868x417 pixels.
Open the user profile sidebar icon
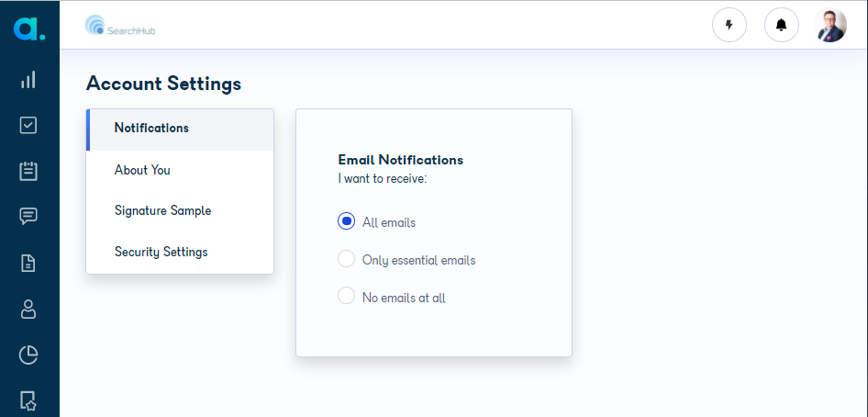[x=28, y=309]
